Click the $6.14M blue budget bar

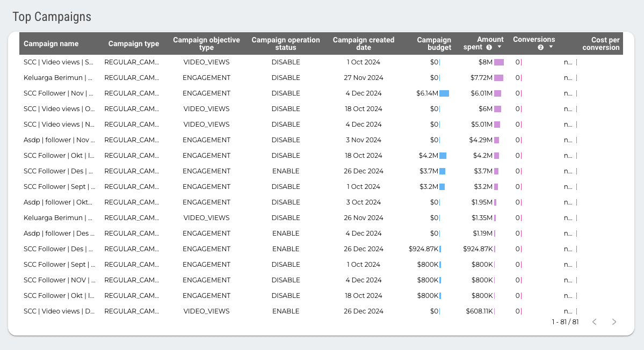444,93
